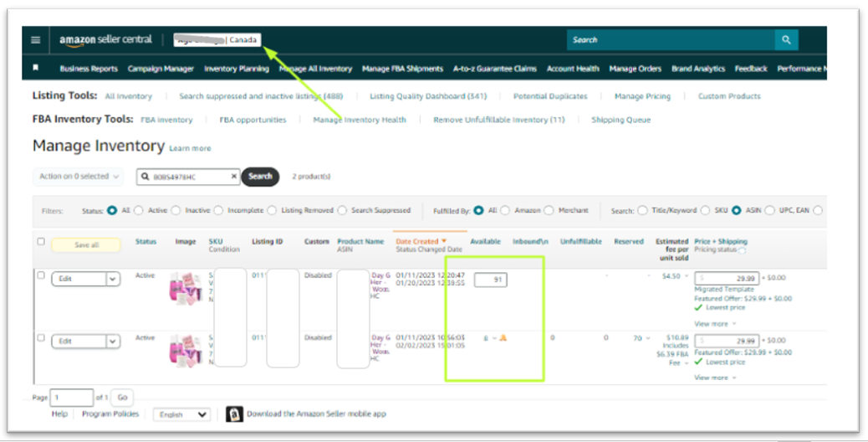Click the available quantity field showing 91
The height and width of the screenshot is (442, 868).
tap(491, 280)
